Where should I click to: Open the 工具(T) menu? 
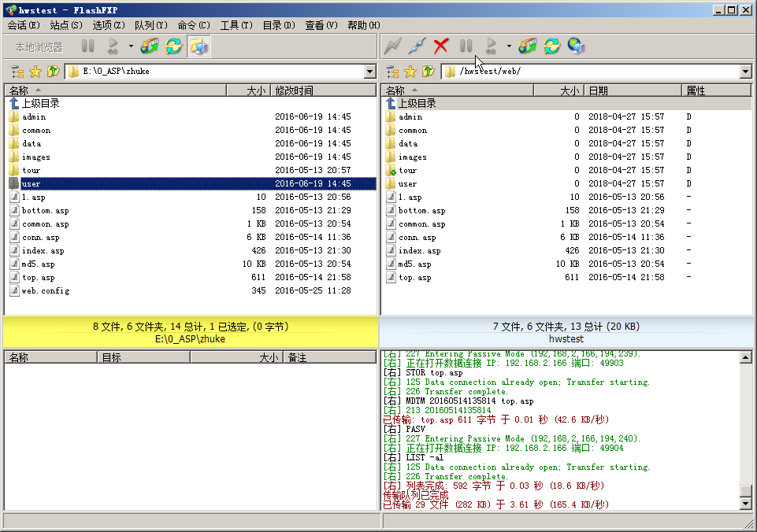coord(236,25)
